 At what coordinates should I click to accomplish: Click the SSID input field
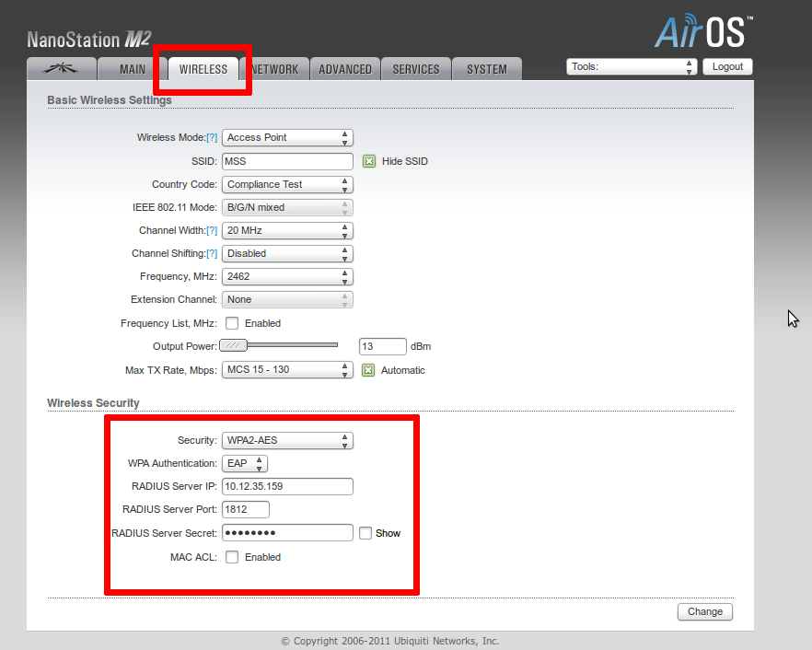(287, 162)
